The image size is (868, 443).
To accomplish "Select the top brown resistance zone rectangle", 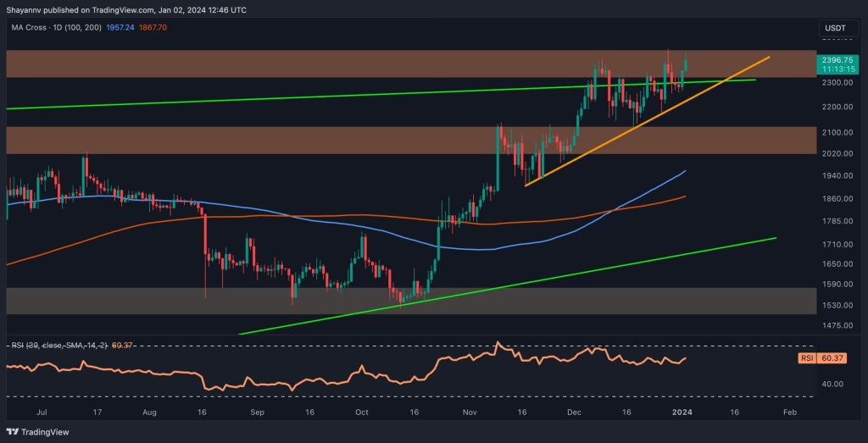I will (x=339, y=64).
